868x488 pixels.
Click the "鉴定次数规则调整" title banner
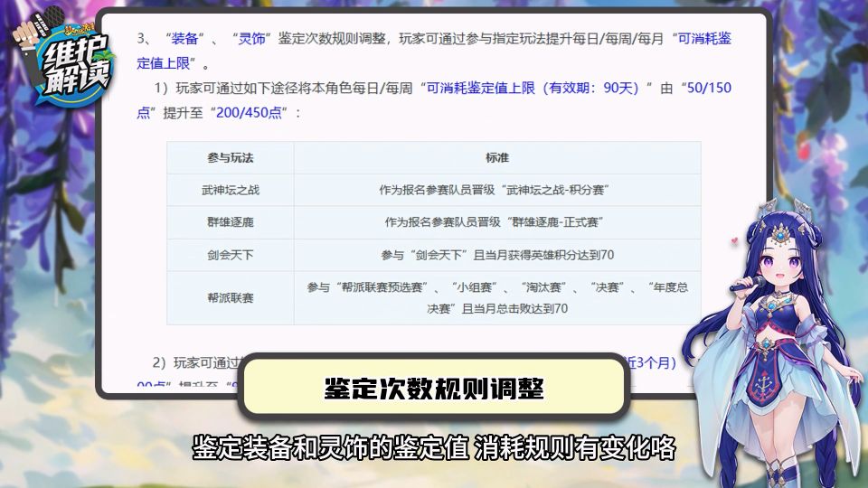(434, 389)
